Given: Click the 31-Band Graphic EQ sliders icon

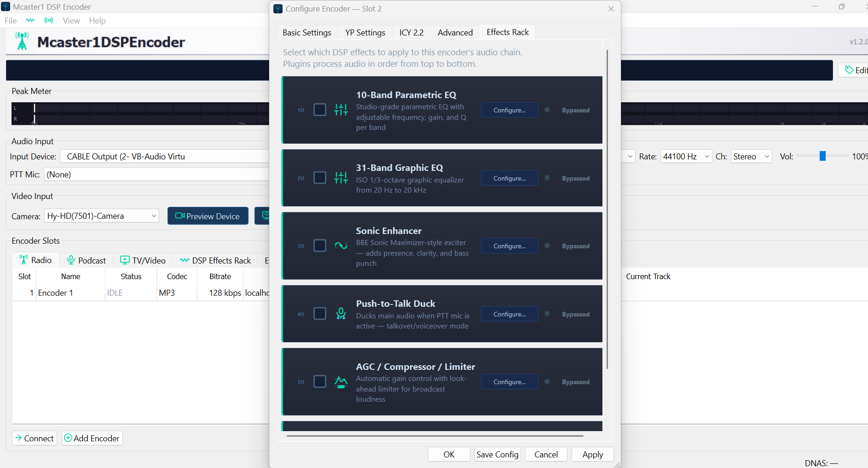Looking at the screenshot, I should pyautogui.click(x=341, y=178).
